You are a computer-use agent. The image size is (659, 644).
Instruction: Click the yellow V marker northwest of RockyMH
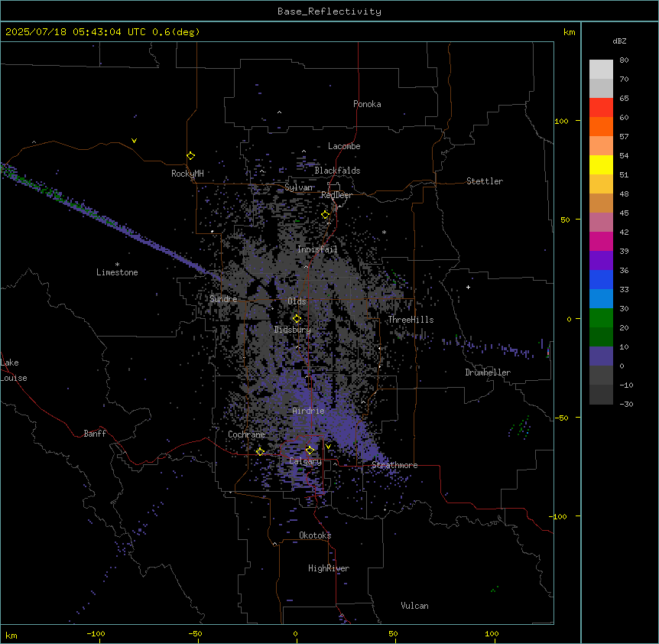click(x=134, y=141)
